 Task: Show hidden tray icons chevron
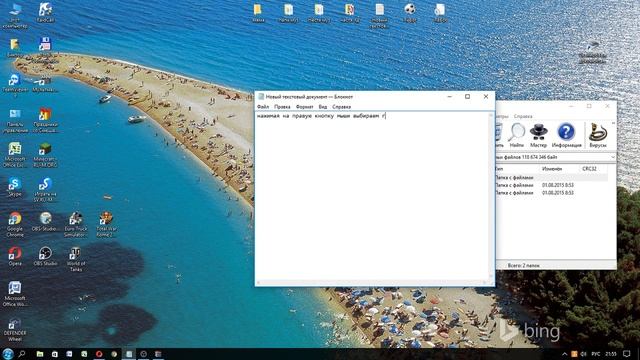click(x=564, y=354)
